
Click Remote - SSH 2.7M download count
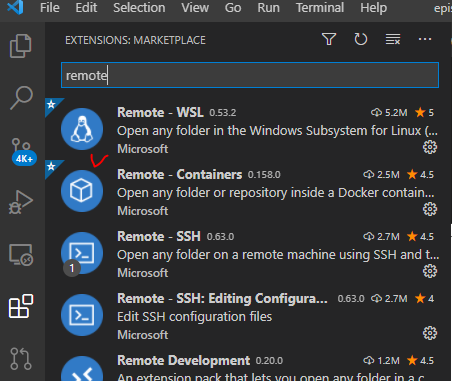[381, 237]
